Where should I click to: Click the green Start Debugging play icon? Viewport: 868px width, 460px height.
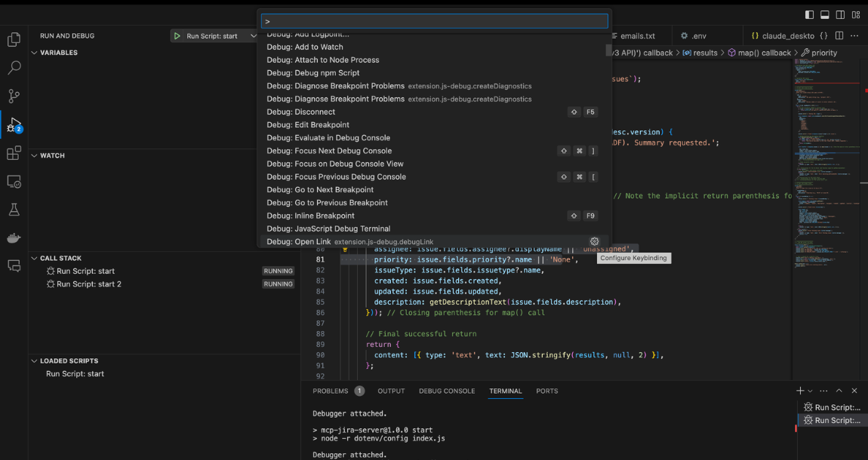(177, 36)
